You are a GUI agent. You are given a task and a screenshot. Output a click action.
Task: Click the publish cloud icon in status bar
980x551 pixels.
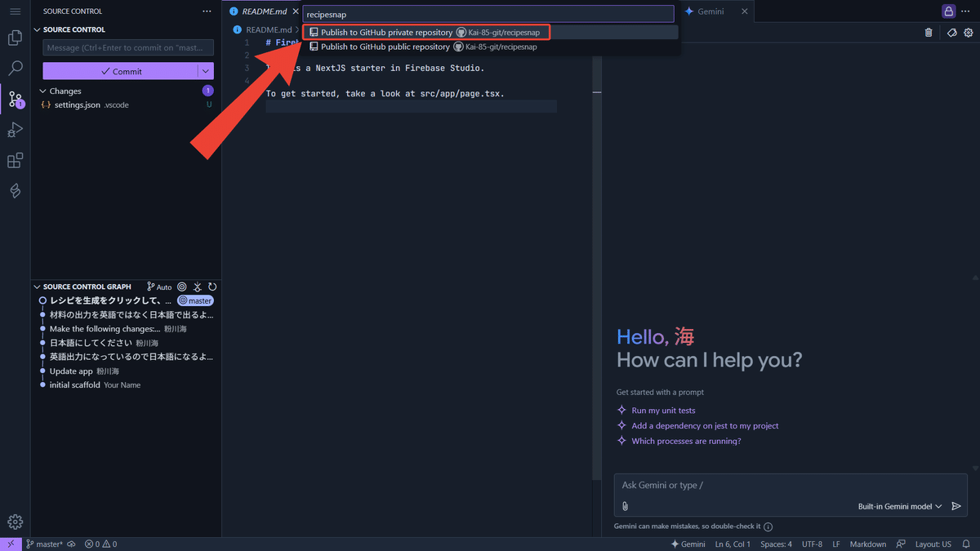click(72, 544)
